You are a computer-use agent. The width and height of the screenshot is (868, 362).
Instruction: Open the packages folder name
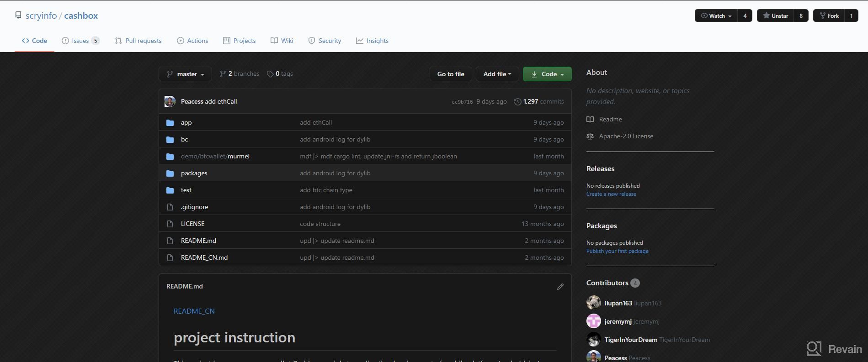(194, 173)
